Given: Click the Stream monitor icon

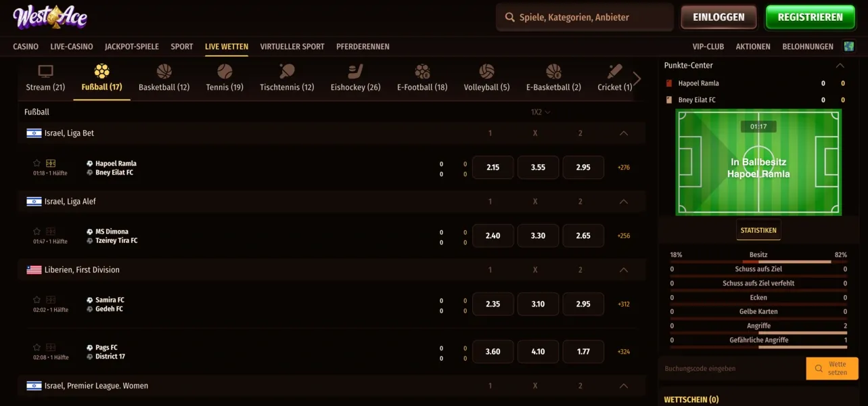Looking at the screenshot, I should [45, 72].
